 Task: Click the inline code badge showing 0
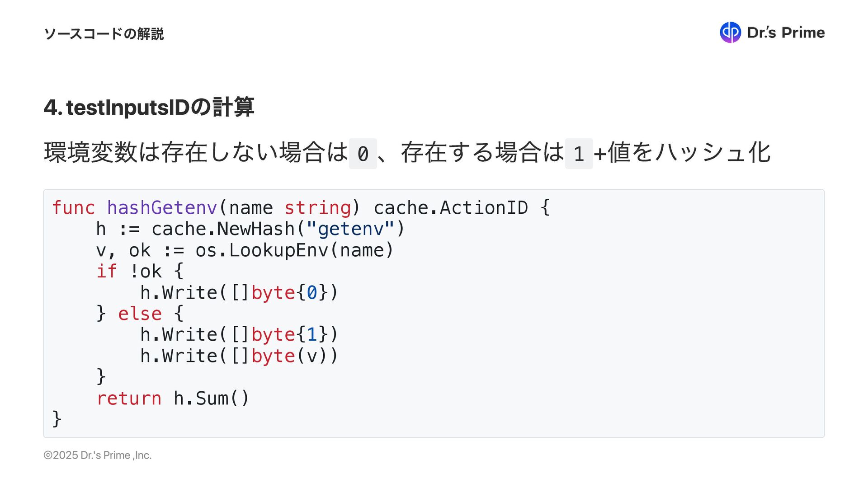click(363, 154)
